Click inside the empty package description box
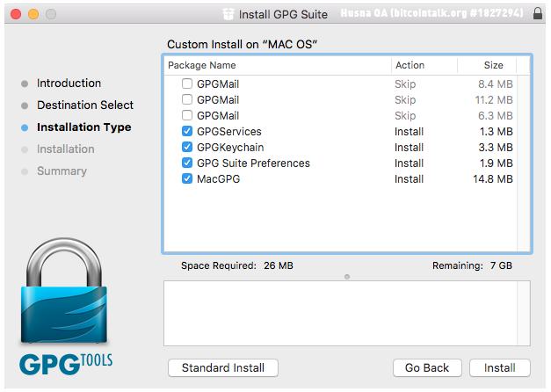551x392 pixels. [347, 313]
